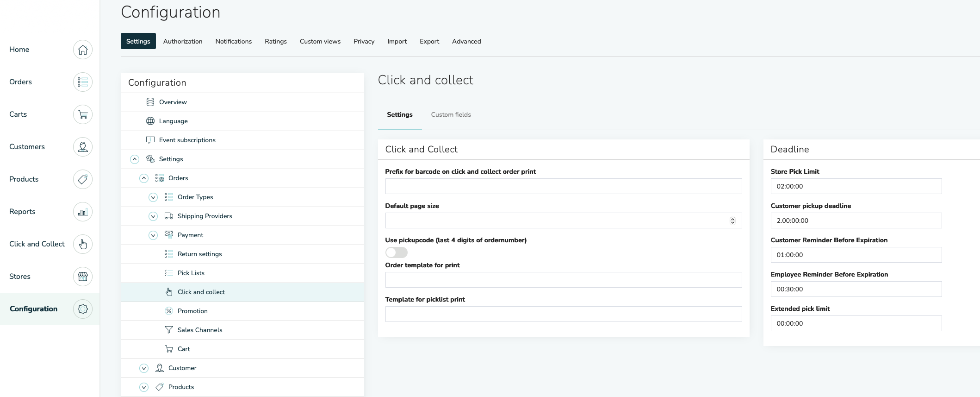980x397 pixels.
Task: Open the Notifications tab
Action: pos(233,41)
